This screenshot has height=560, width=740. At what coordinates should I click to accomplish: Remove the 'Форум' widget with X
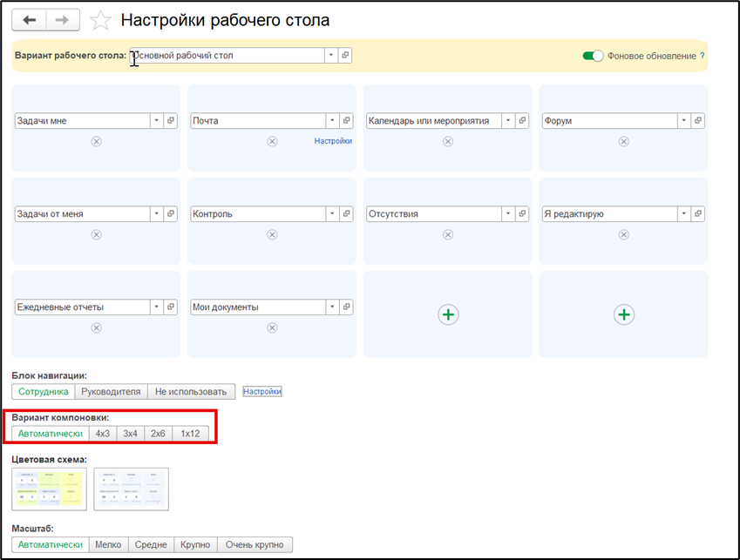coord(624,141)
